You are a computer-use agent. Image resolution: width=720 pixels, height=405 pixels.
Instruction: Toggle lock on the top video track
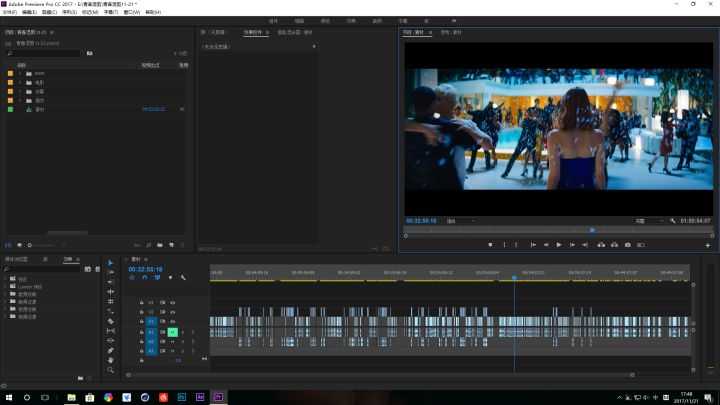click(x=141, y=302)
